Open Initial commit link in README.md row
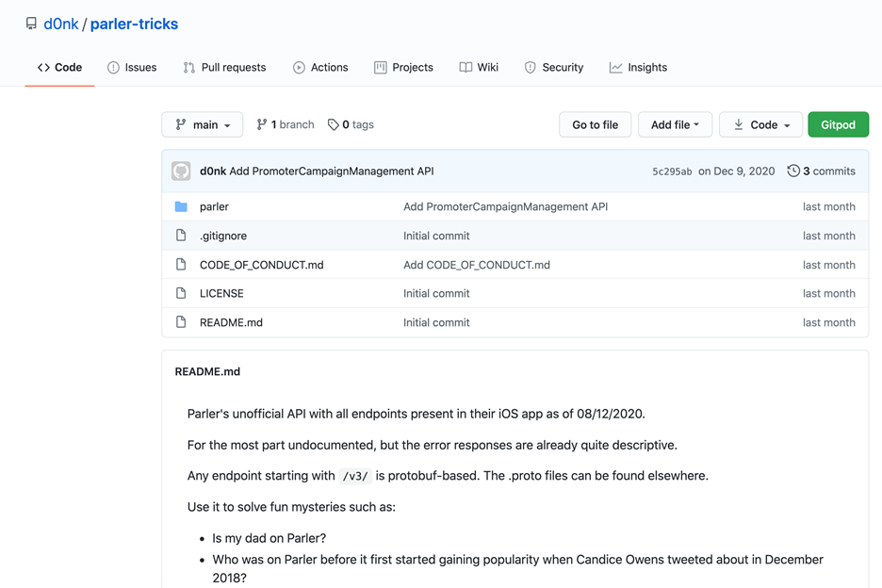Image resolution: width=882 pixels, height=588 pixels. [x=436, y=322]
